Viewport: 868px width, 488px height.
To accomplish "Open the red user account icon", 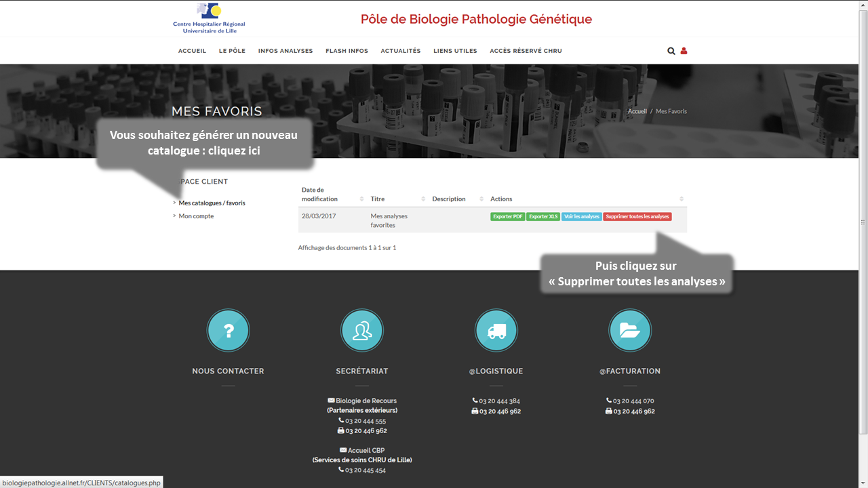I will [x=684, y=51].
